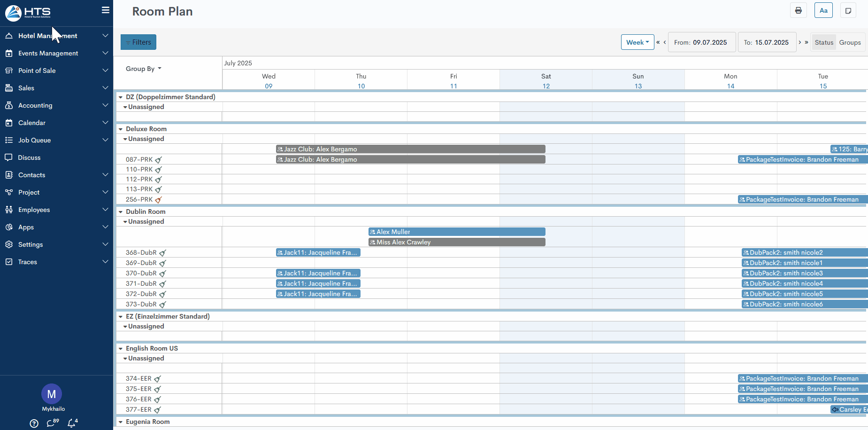868x430 pixels.
Task: Expand Accounting in the sidebar
Action: pos(56,105)
